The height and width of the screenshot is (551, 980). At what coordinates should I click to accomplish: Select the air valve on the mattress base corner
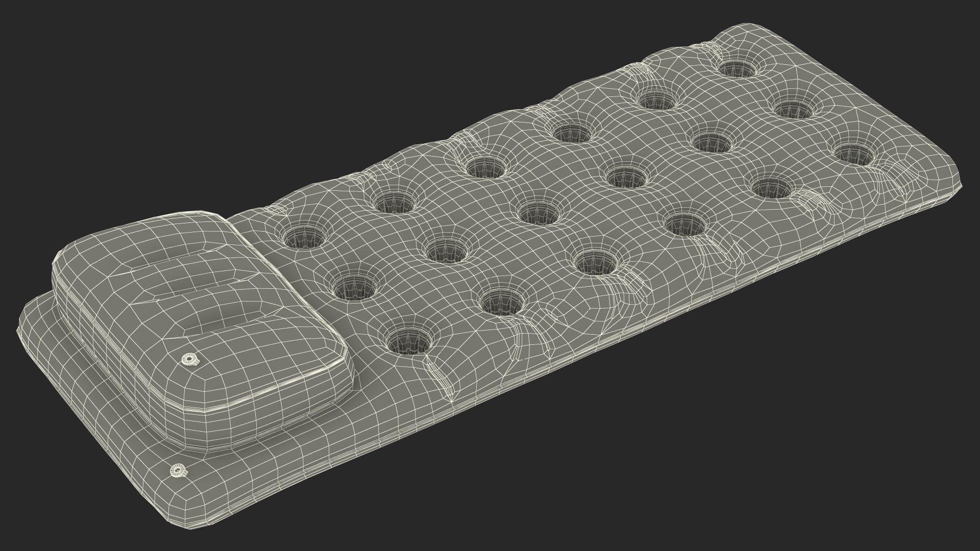(x=178, y=470)
